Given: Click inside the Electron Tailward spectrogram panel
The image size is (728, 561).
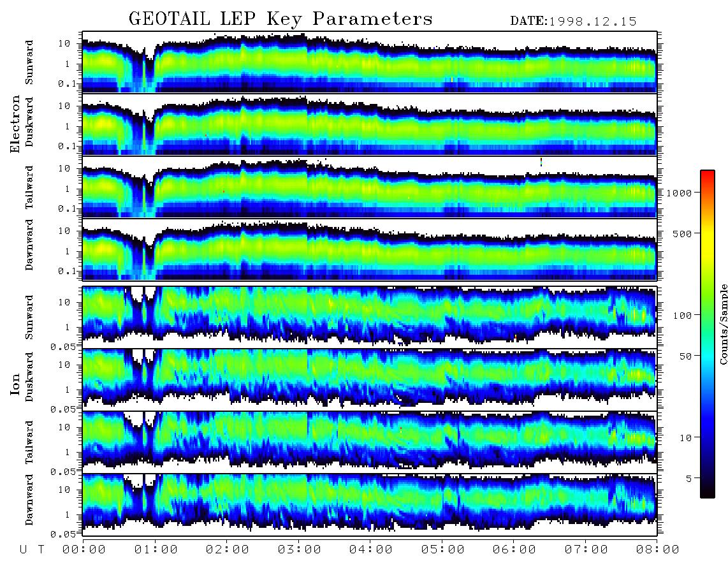Looking at the screenshot, I should pos(370,187).
